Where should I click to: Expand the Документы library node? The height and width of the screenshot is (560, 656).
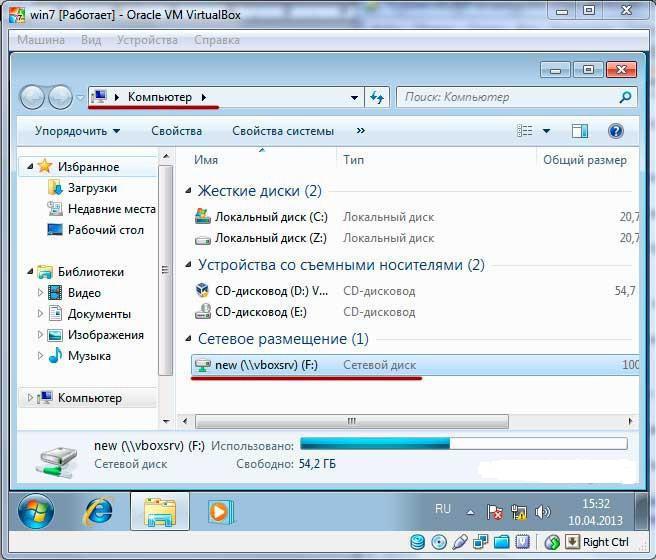pyautogui.click(x=40, y=314)
